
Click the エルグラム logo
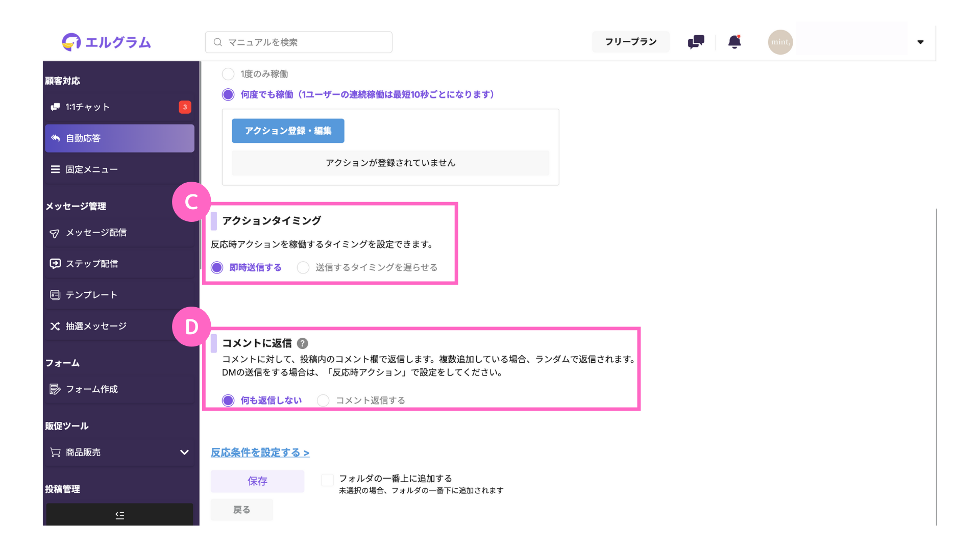click(106, 42)
